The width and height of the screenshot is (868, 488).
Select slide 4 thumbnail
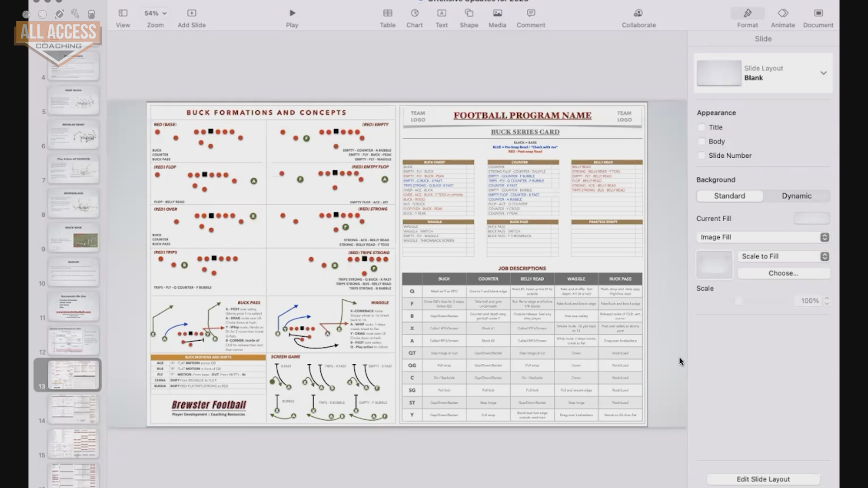[x=73, y=66]
